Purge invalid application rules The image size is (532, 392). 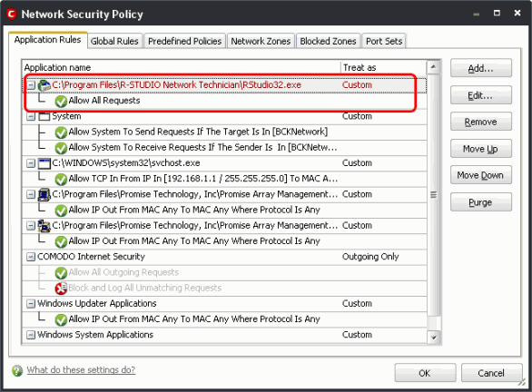pos(481,202)
